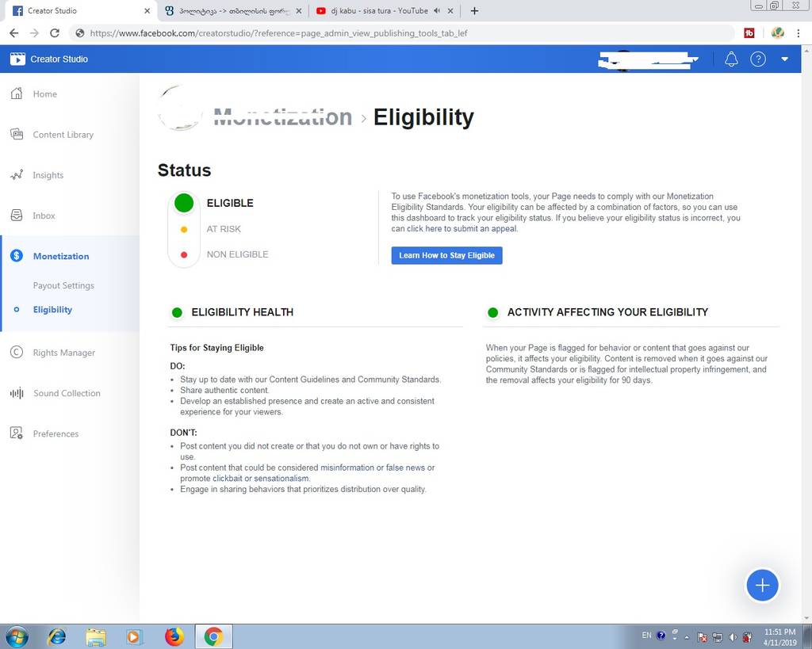
Task: Open the Sound Collection waveform icon
Action: click(17, 393)
